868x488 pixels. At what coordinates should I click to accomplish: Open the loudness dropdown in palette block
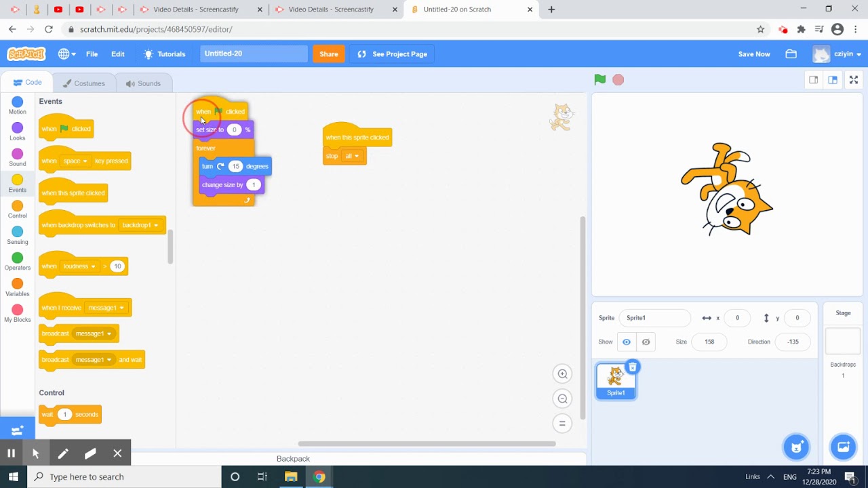pyautogui.click(x=79, y=266)
